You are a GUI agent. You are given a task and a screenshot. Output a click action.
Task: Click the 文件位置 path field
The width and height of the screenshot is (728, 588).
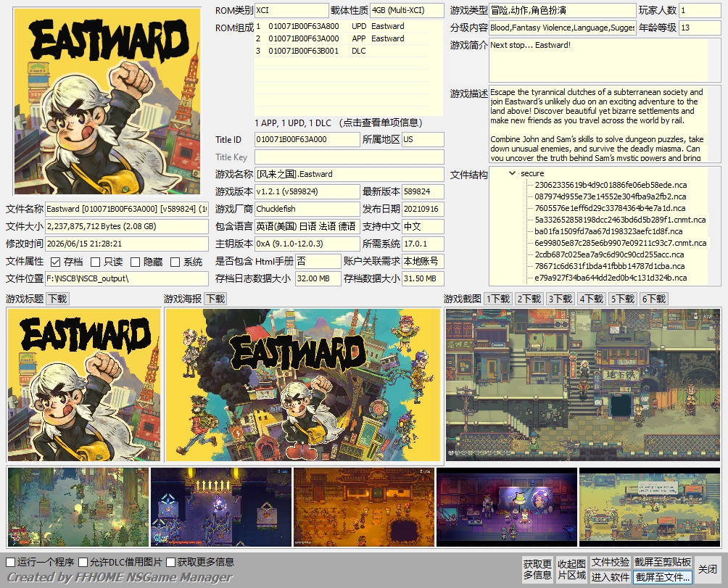[127, 279]
